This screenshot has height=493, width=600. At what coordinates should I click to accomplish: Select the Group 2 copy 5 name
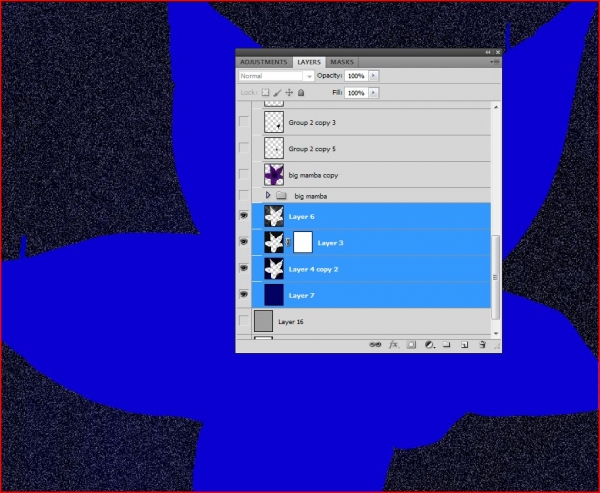(312, 149)
